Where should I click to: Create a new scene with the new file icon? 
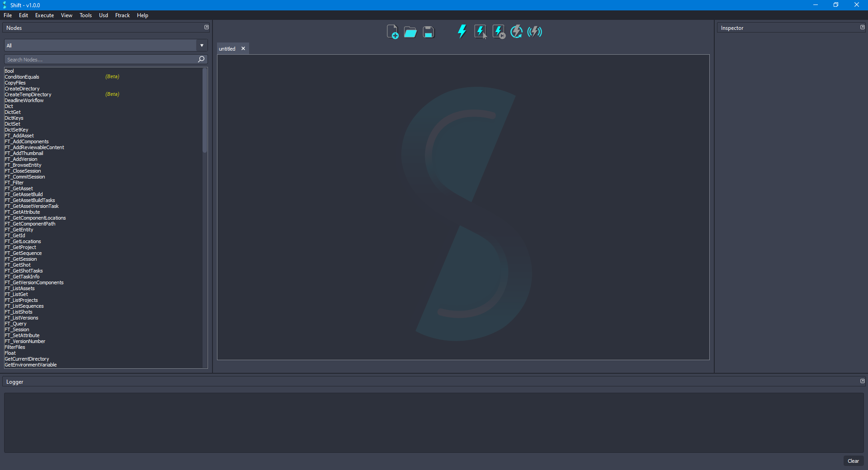click(x=392, y=32)
